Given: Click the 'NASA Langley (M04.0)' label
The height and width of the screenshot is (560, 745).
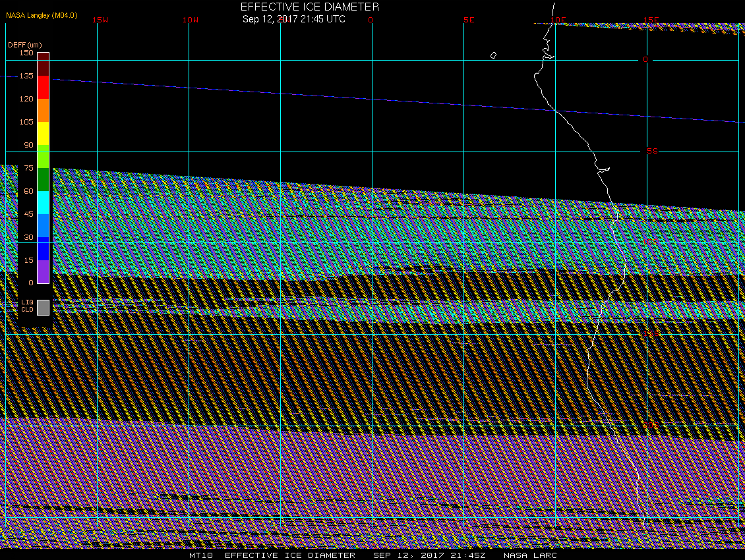Looking at the screenshot, I should click(42, 15).
